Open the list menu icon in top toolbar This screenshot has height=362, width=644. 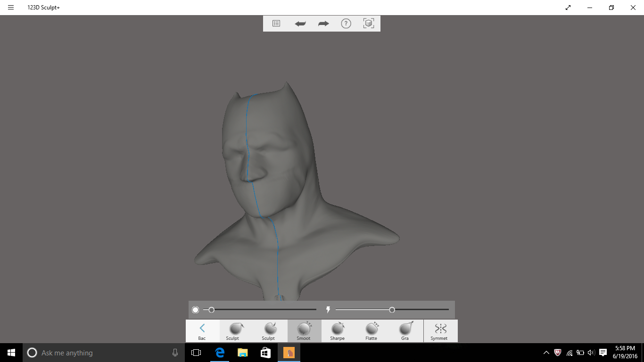click(276, 23)
